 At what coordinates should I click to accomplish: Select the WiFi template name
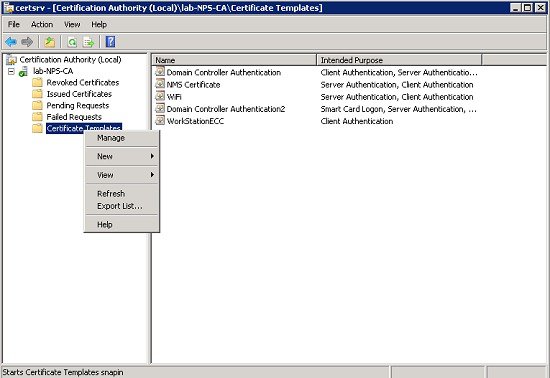click(x=174, y=97)
